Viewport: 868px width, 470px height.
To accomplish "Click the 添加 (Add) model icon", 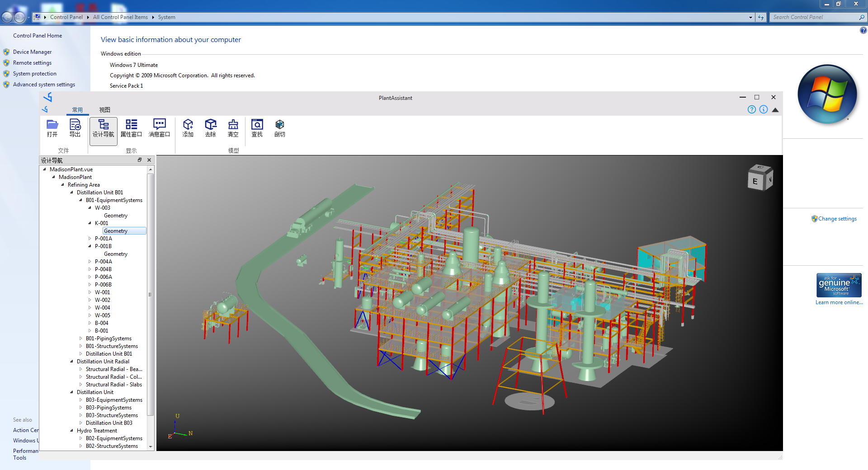I will (x=188, y=128).
